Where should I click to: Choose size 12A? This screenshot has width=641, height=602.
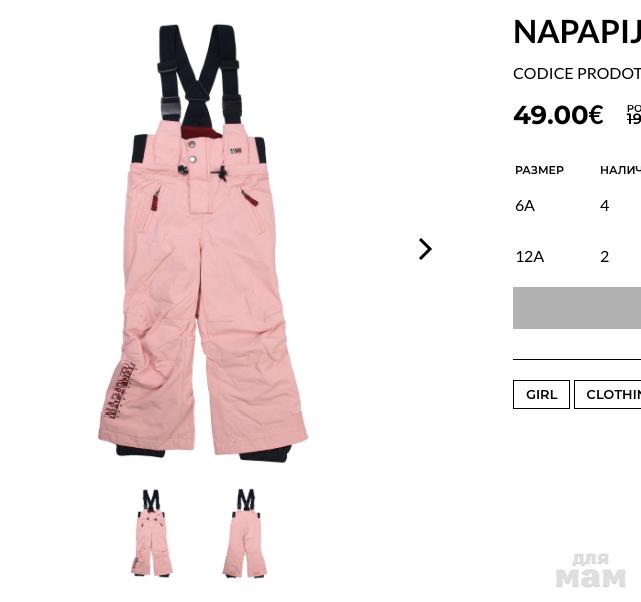(530, 257)
